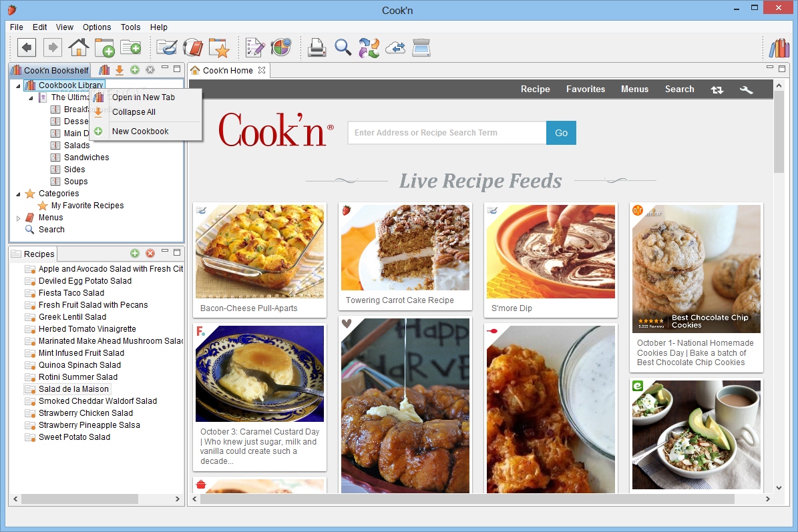The height and width of the screenshot is (532, 798).
Task: Collapse the Ultimate cookbook tree node
Action: tap(31, 97)
